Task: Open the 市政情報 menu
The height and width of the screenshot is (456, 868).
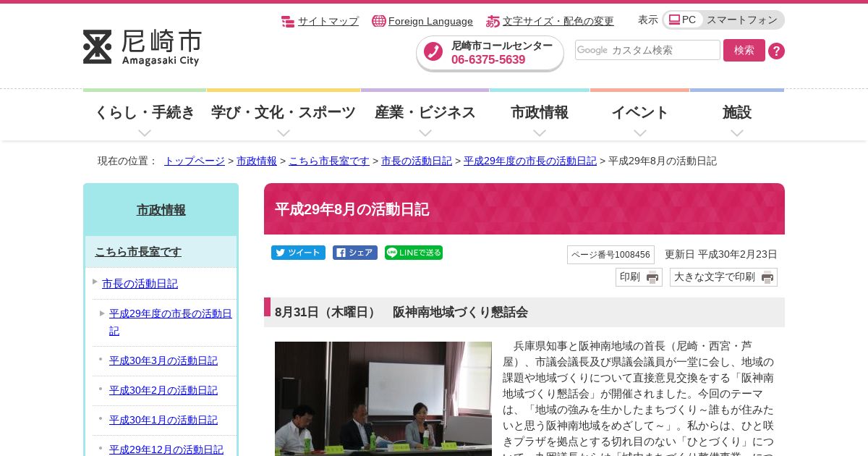Action: tap(540, 112)
